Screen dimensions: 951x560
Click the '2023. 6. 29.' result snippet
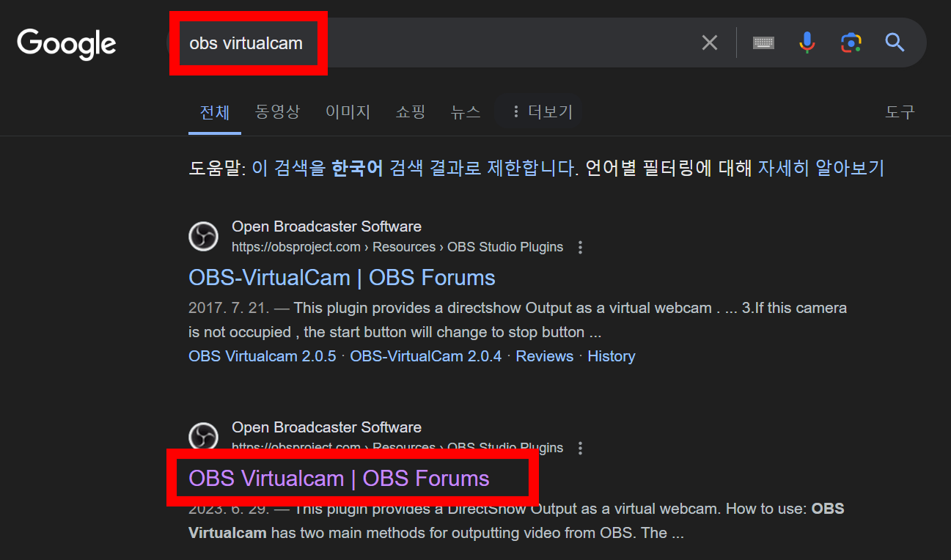pyautogui.click(x=516, y=521)
